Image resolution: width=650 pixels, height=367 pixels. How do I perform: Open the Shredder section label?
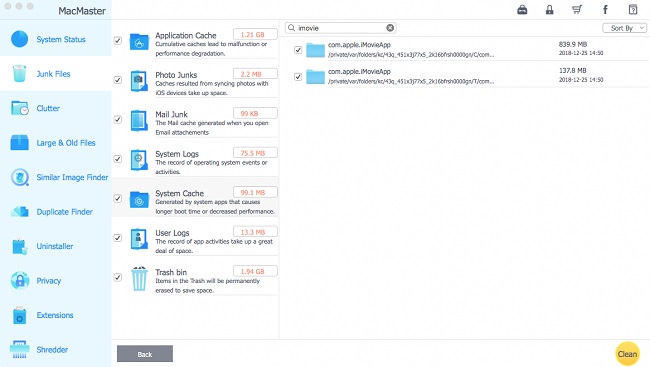click(52, 350)
